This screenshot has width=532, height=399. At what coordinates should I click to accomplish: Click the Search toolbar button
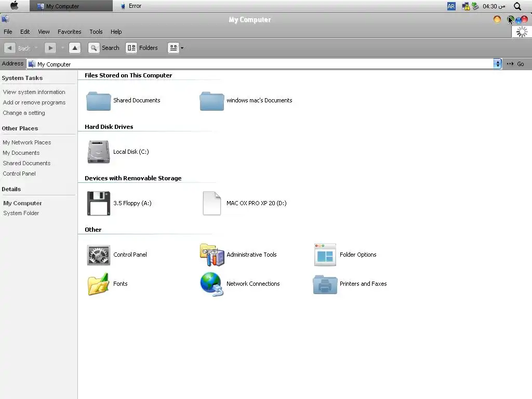[104, 48]
